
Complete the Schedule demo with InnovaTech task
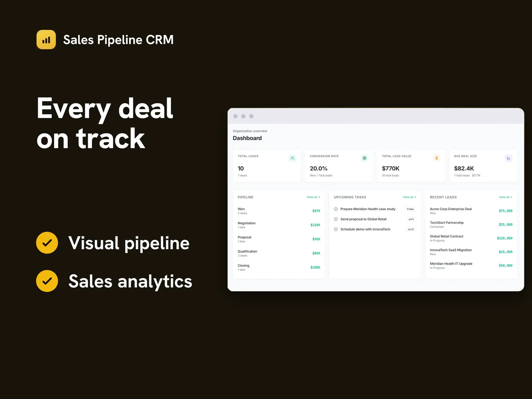pyautogui.click(x=336, y=229)
